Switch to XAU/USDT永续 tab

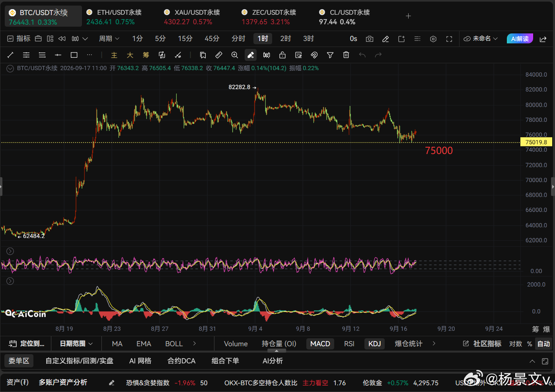[192, 17]
